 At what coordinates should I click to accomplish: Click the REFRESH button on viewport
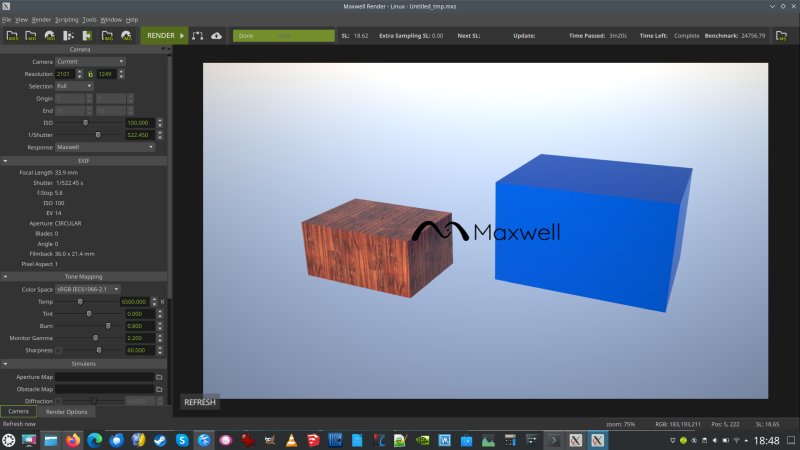200,402
